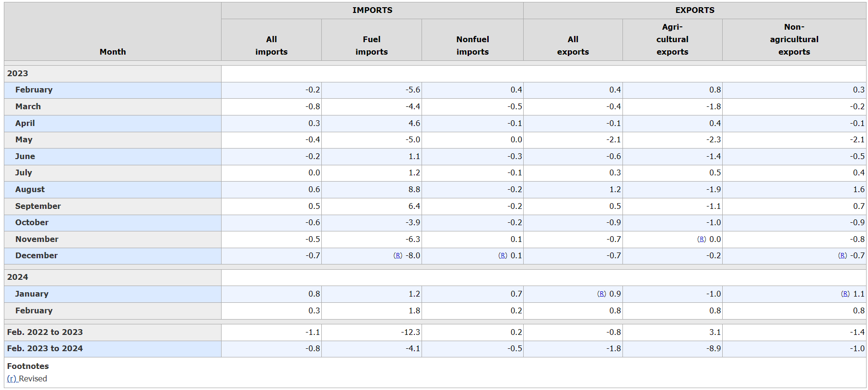
Task: Select the Fuel imports column header
Action: point(371,46)
